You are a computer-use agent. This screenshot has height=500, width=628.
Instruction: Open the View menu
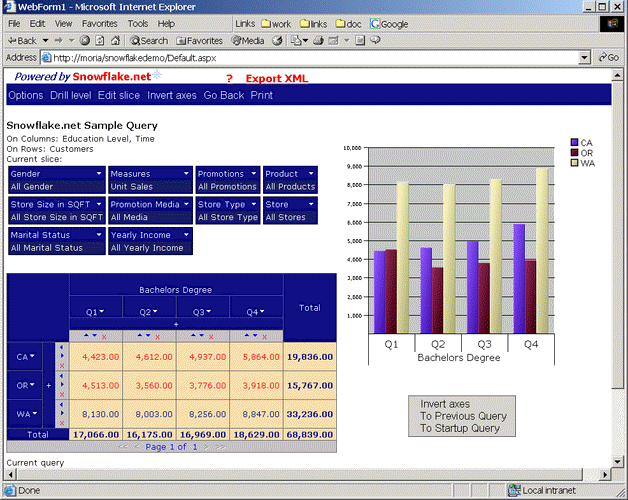(x=63, y=24)
